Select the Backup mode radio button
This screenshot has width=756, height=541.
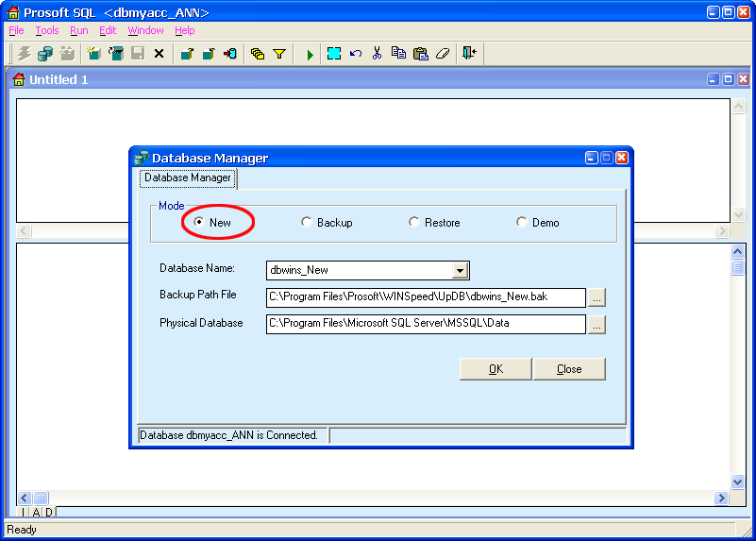point(307,223)
